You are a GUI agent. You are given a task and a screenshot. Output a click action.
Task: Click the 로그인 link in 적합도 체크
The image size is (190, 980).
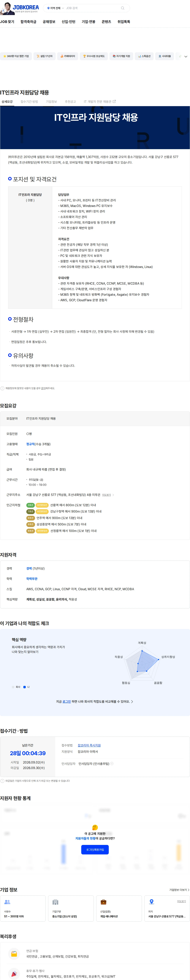coord(66,702)
